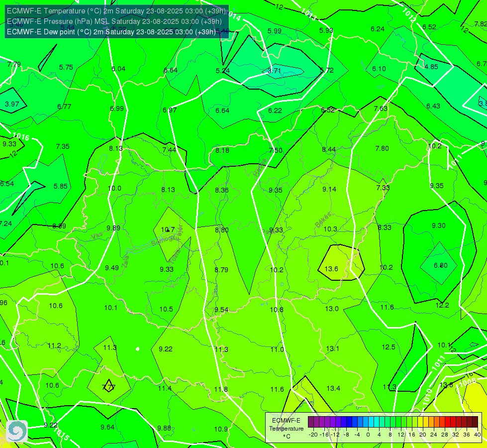Click the swirl logo icon at bottom-left
The image size is (487, 448).
(17, 431)
